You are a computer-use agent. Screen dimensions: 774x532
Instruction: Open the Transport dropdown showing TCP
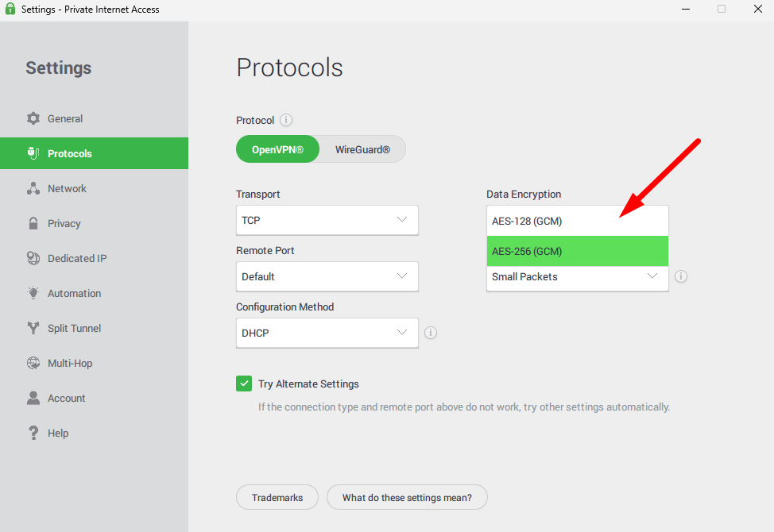(327, 220)
